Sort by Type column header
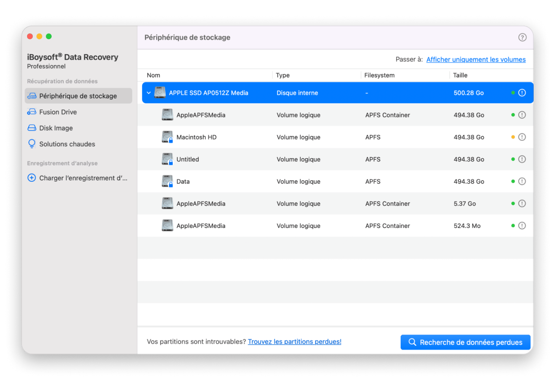The image size is (555, 392). click(282, 75)
